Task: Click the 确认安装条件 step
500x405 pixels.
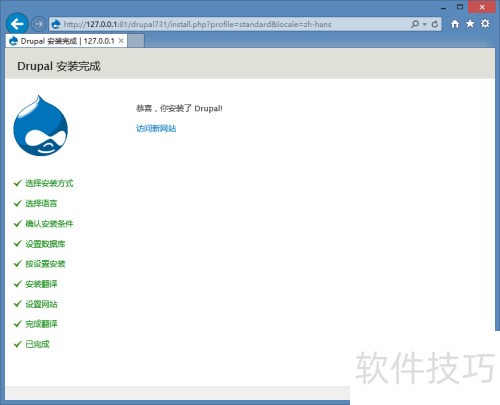Action: tap(49, 224)
